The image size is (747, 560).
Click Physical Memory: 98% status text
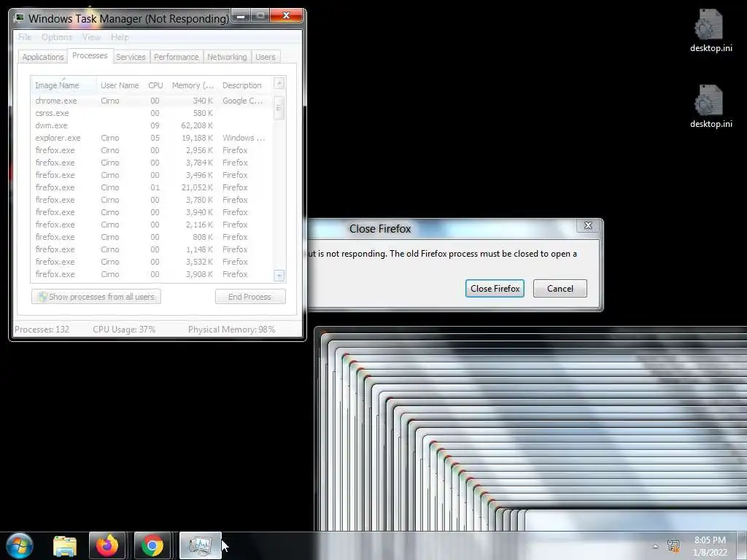click(231, 329)
